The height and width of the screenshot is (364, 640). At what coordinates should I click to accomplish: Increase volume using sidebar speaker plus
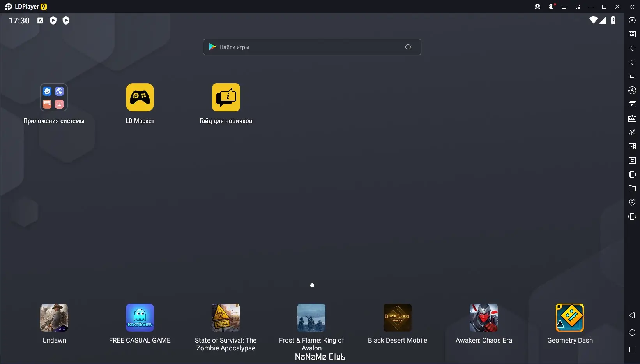[x=632, y=48]
